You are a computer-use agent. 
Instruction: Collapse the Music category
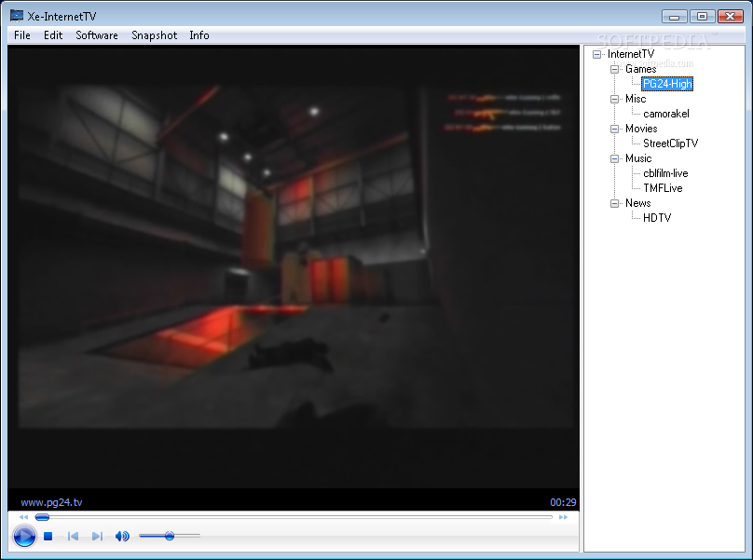pyautogui.click(x=614, y=158)
